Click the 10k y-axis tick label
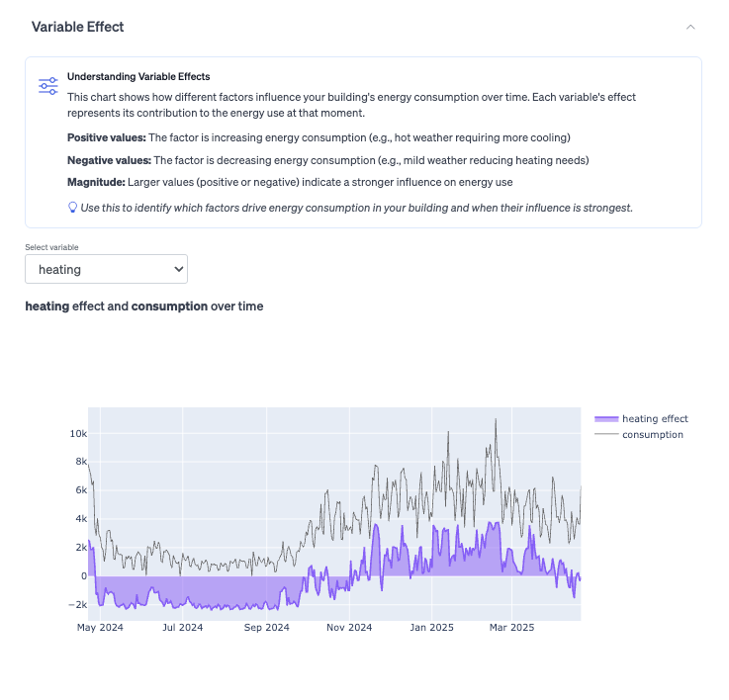The image size is (729, 700). (x=77, y=434)
